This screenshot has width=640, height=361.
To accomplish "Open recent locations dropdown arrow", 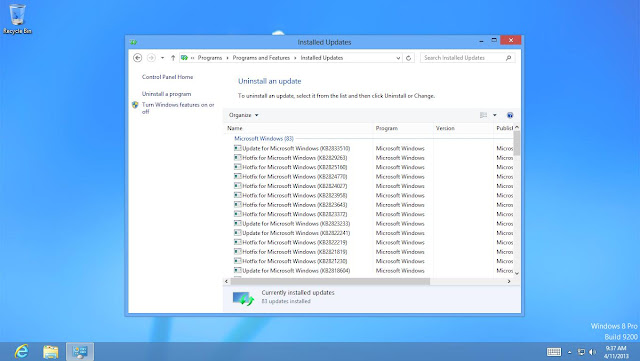I will click(x=162, y=58).
